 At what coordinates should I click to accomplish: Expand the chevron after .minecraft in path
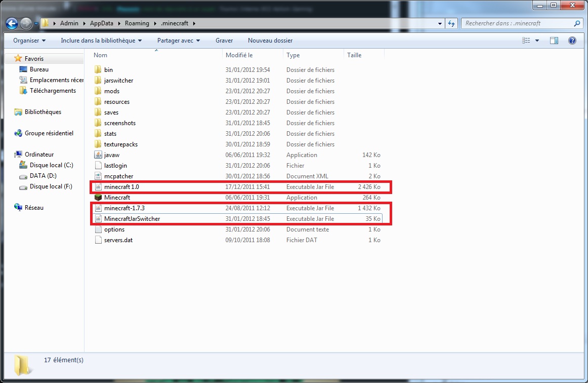tap(194, 23)
